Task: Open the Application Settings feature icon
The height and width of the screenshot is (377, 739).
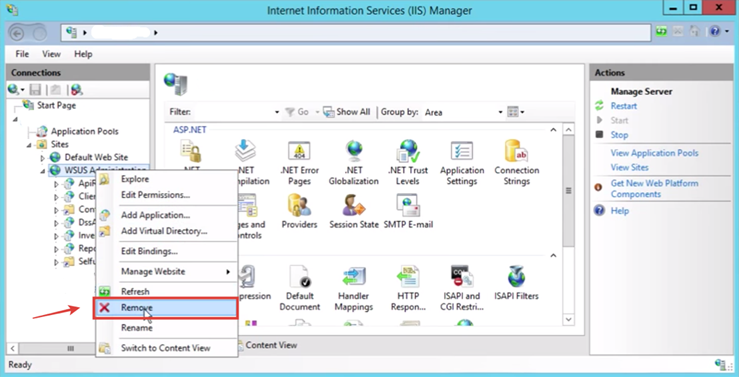Action: pyautogui.click(x=462, y=151)
